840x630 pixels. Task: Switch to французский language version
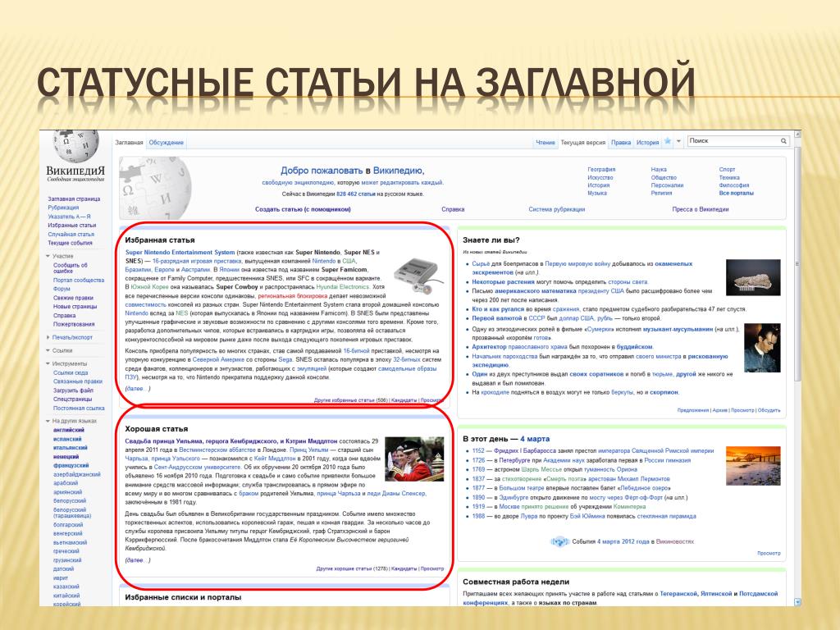click(71, 466)
